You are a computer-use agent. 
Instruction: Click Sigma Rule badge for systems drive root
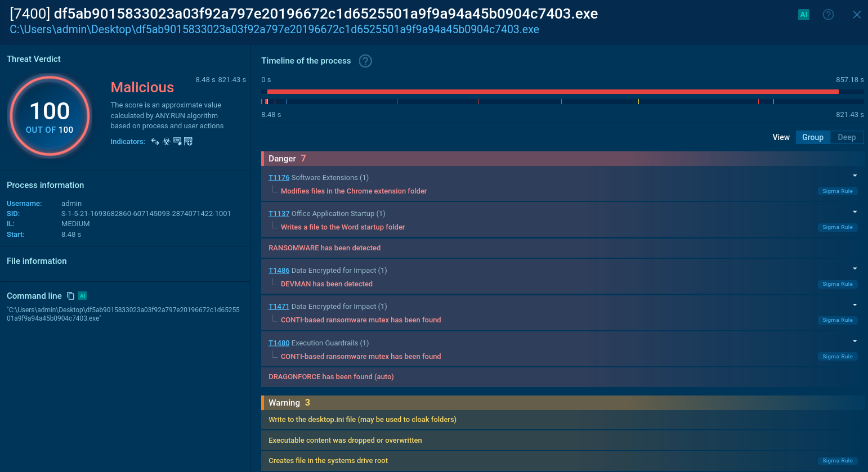tap(838, 461)
